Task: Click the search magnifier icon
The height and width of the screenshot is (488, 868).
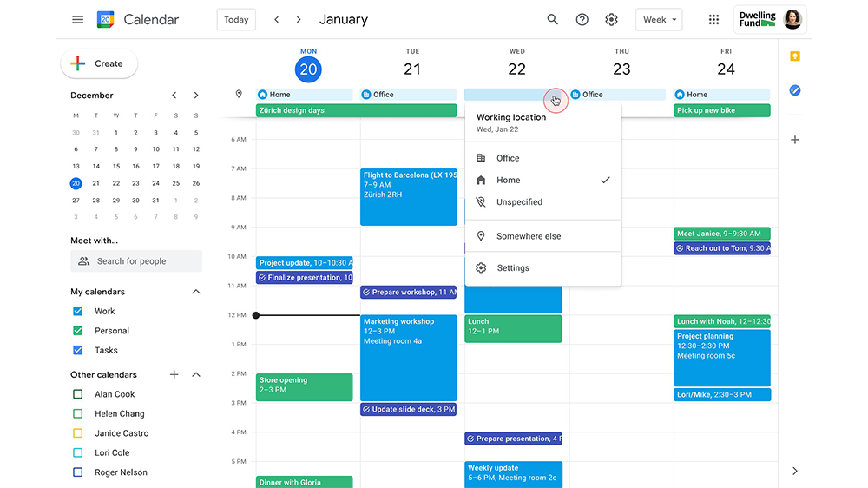Action: pyautogui.click(x=553, y=19)
